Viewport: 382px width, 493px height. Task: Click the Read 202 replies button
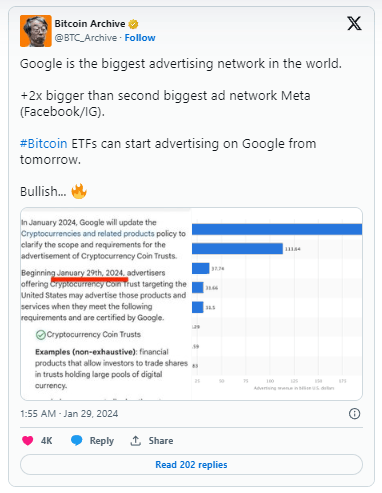191,465
